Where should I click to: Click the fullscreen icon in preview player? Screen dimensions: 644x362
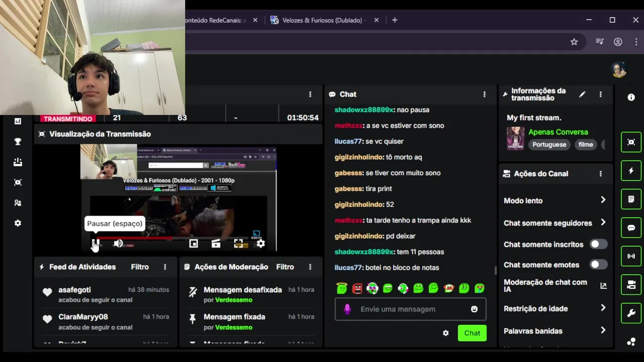tap(238, 244)
